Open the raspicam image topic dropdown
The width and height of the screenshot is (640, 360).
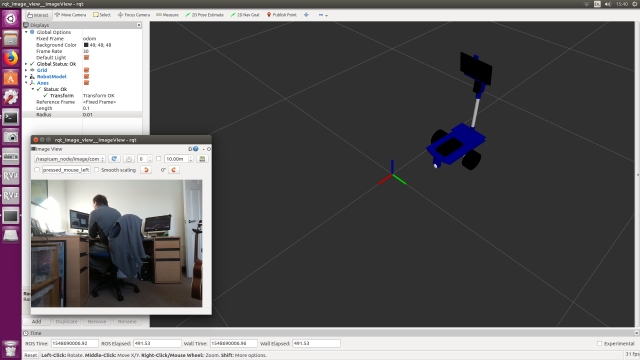(x=69, y=158)
